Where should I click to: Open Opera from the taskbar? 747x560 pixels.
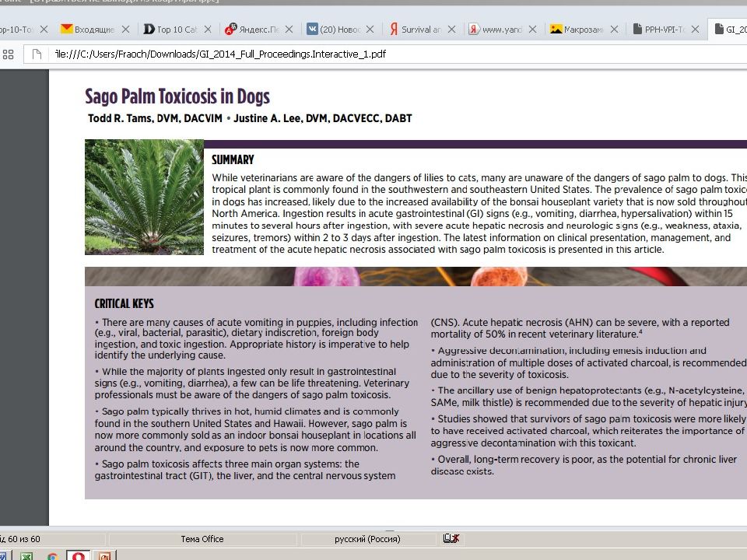(79, 555)
